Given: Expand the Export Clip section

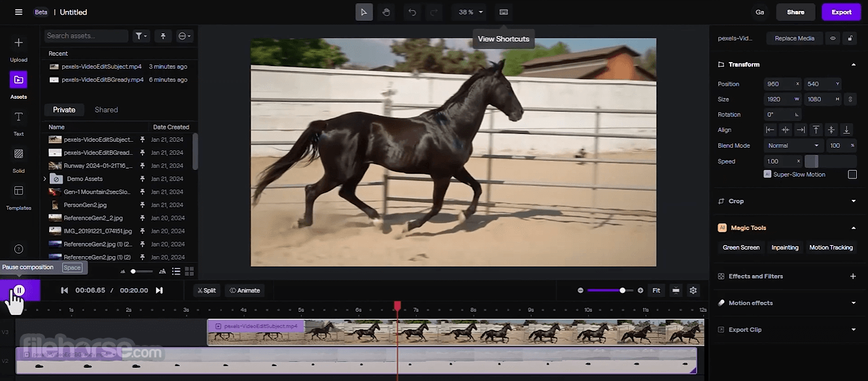Looking at the screenshot, I should point(853,330).
